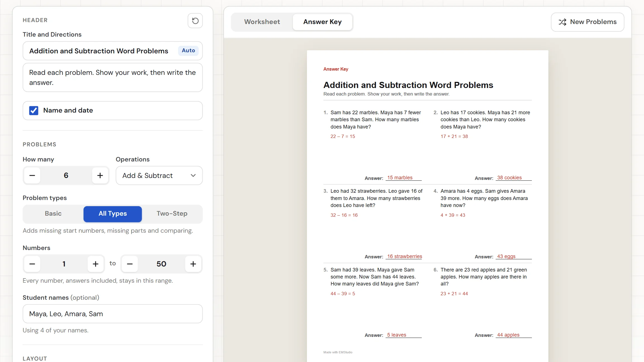Click the minimum number value 1
This screenshot has height=362, width=644.
click(64, 264)
